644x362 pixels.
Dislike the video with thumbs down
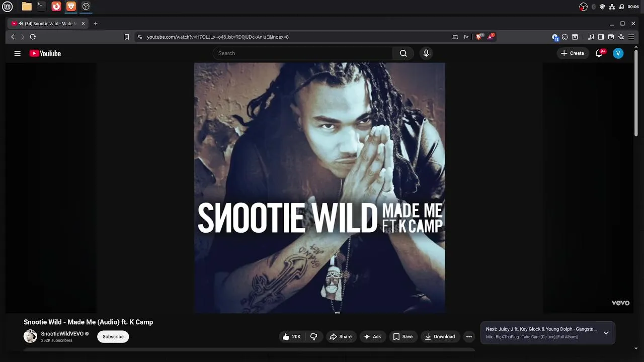tap(313, 337)
